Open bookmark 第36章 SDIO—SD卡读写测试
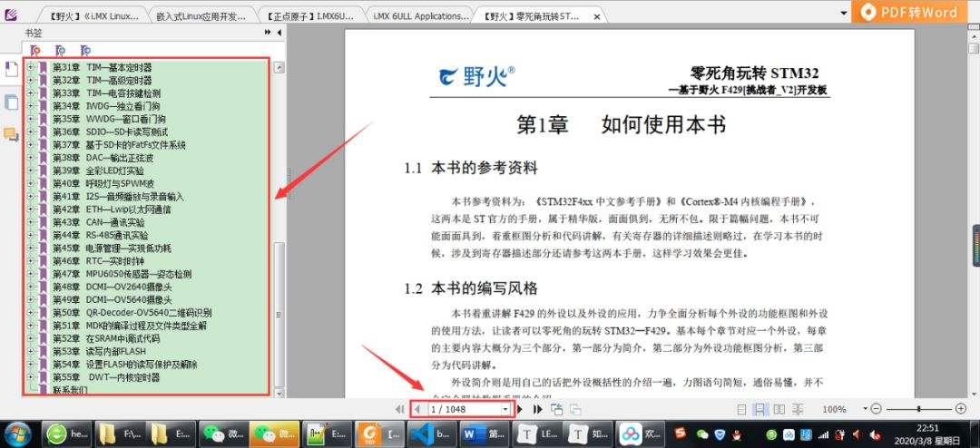Screen dimensions: 980x448 [110, 131]
